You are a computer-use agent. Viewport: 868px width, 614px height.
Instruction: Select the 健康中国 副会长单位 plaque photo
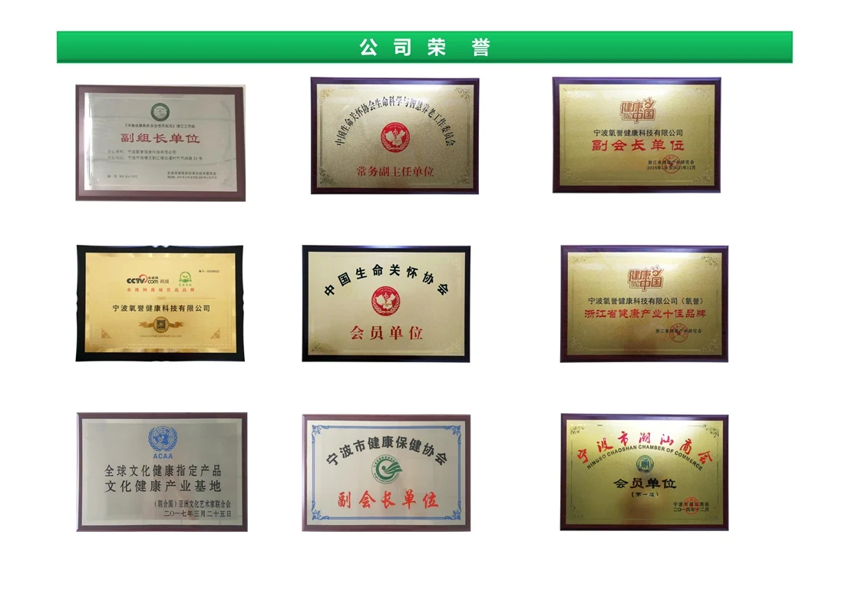[636, 135]
